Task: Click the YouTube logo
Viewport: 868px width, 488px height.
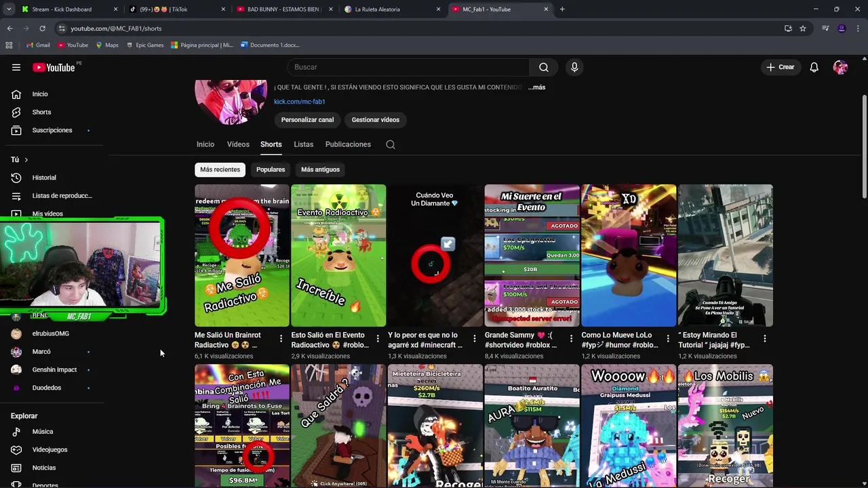Action: pyautogui.click(x=54, y=67)
